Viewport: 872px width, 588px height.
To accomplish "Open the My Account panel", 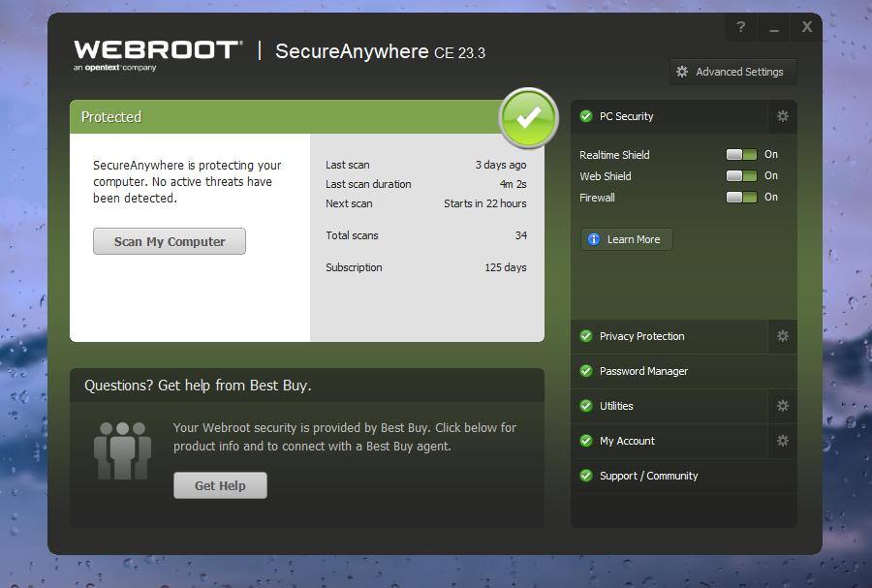I will (627, 441).
